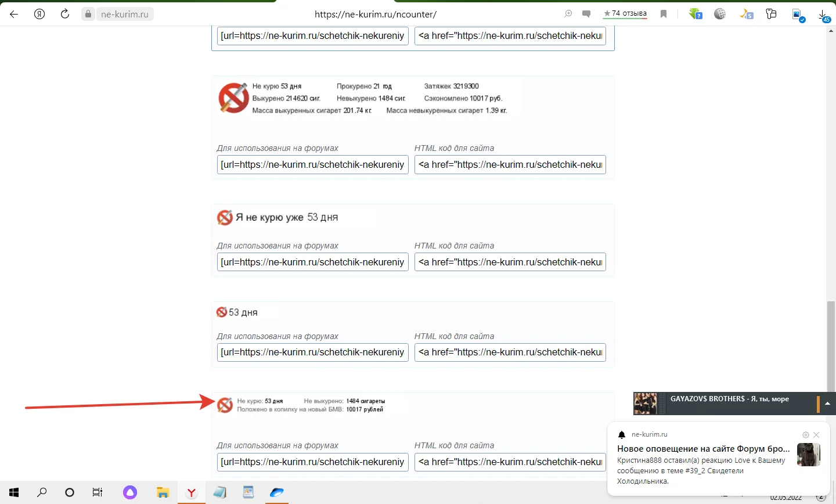Viewport: 836px width, 504px height.
Task: Open the downloads icon with badge 45
Action: 823,15
